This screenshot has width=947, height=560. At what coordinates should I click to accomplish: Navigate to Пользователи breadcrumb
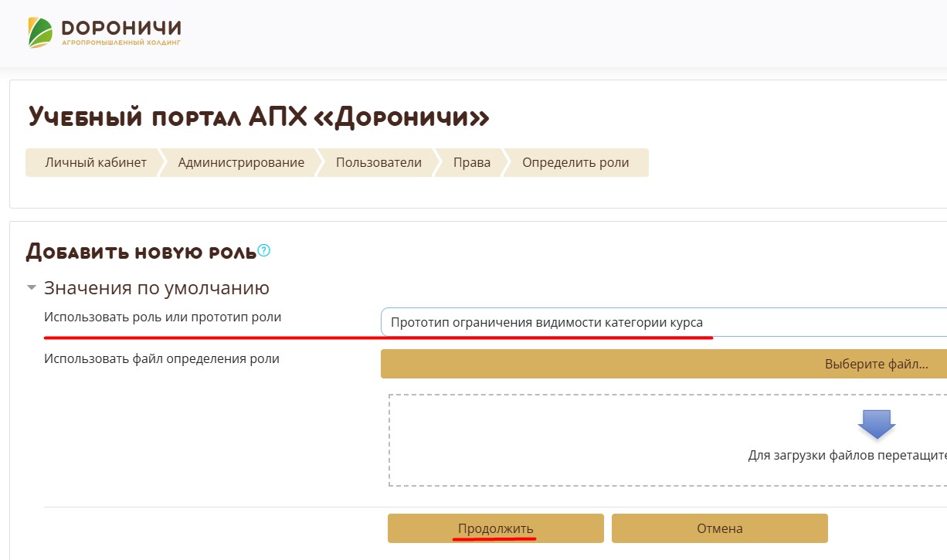378,163
